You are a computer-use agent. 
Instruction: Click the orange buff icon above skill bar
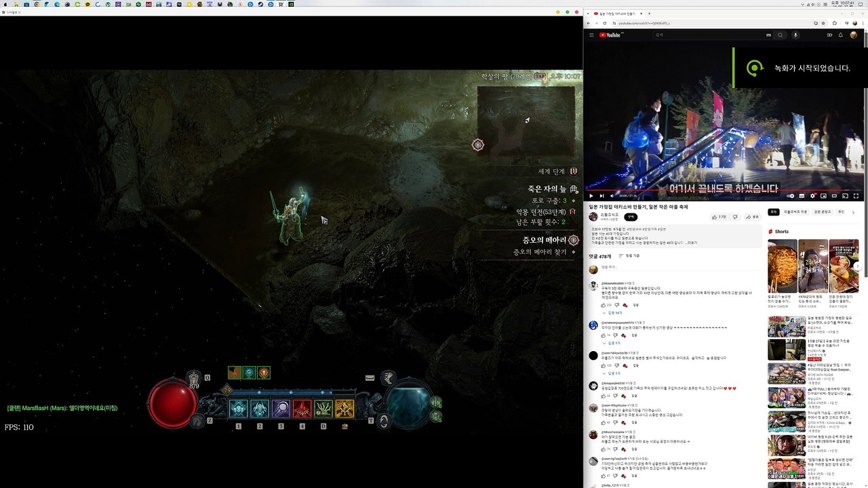(264, 372)
